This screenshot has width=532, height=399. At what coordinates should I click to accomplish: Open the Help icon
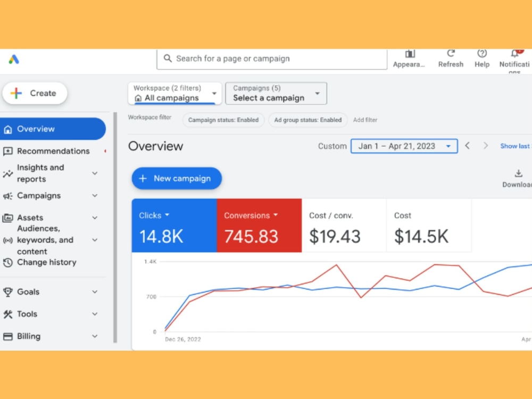(x=482, y=53)
